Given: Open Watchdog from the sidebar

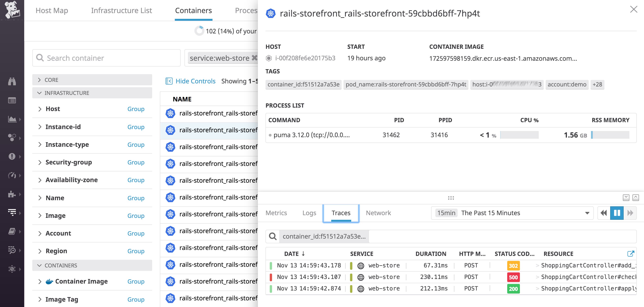Looking at the screenshot, I should (x=12, y=81).
